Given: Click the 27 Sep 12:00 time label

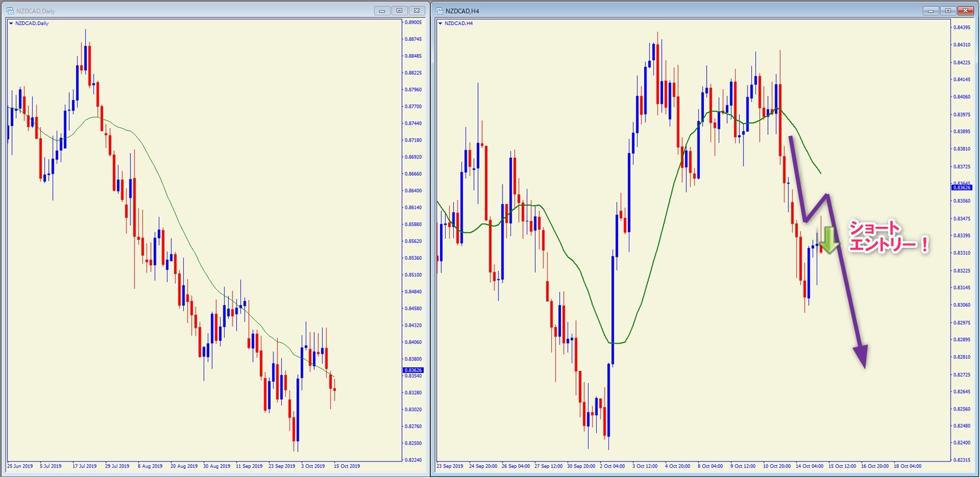Looking at the screenshot, I should 548,466.
